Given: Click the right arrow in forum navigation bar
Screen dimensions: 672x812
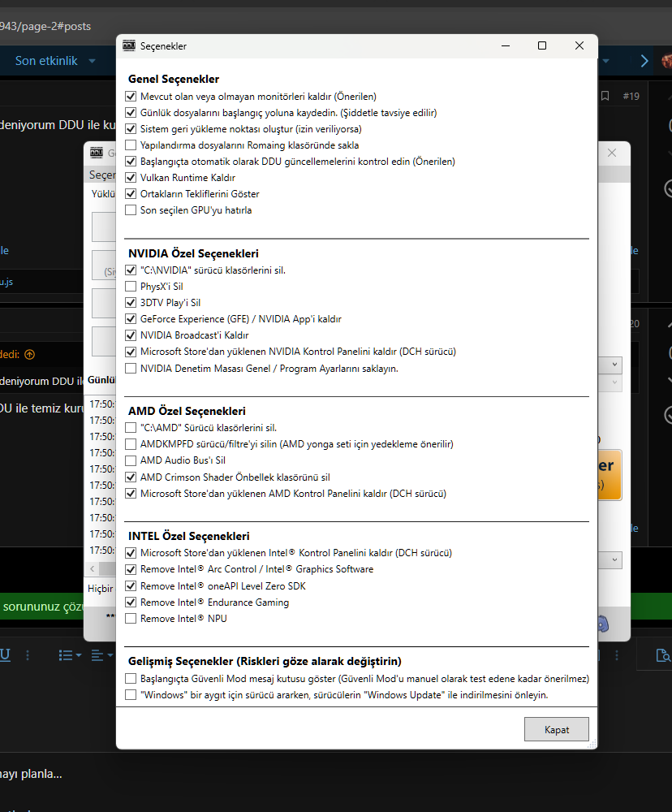Looking at the screenshot, I should (644, 61).
